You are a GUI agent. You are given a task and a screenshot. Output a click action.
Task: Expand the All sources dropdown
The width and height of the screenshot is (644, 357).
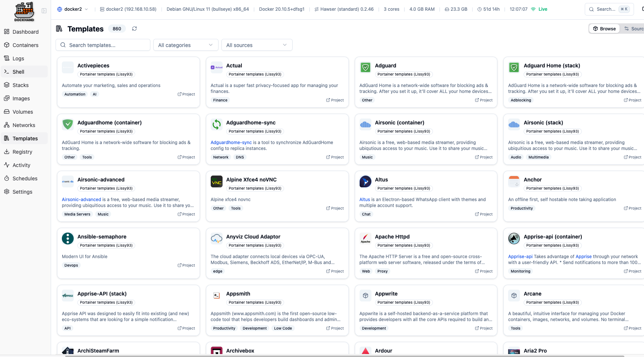257,45
